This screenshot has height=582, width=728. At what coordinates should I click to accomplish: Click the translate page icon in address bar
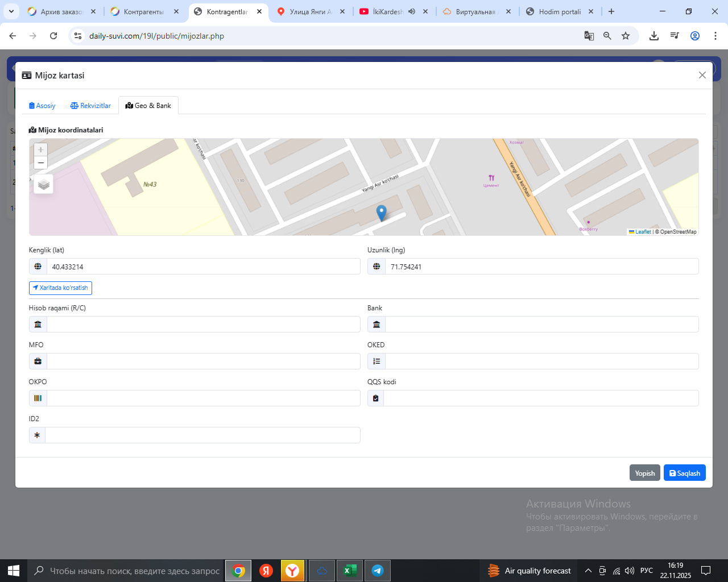pos(589,36)
